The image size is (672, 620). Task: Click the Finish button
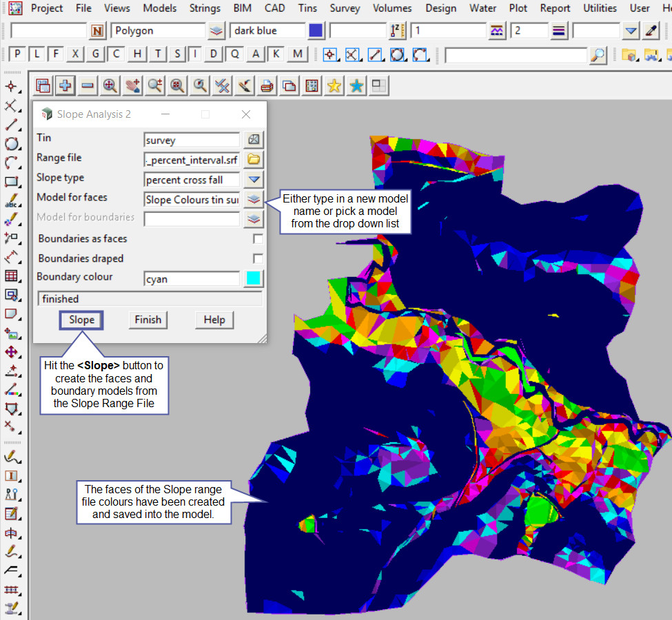[x=147, y=320]
